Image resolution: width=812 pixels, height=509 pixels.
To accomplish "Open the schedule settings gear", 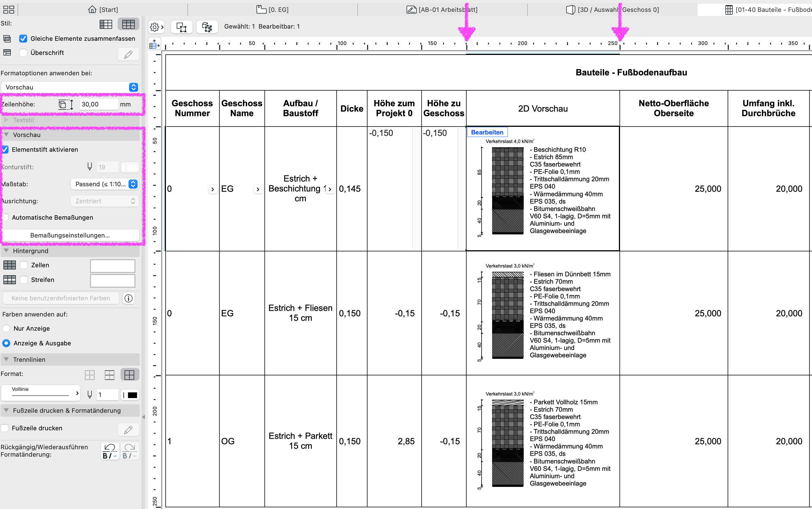I will pyautogui.click(x=156, y=27).
